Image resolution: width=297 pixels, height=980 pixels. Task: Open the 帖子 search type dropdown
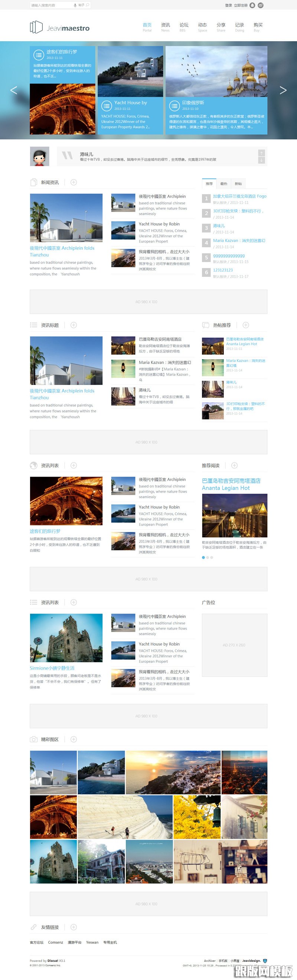(x=81, y=5)
